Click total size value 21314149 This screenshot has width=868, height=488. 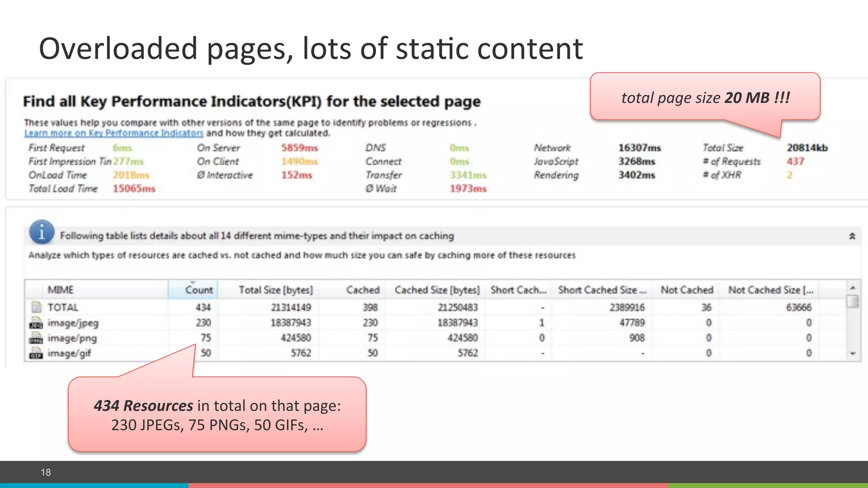click(x=291, y=307)
